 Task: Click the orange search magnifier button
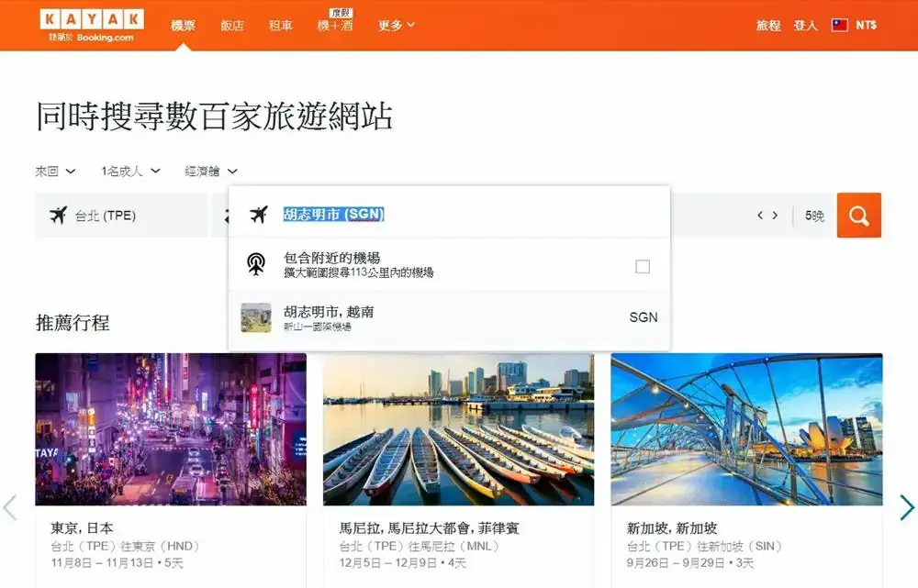click(859, 216)
